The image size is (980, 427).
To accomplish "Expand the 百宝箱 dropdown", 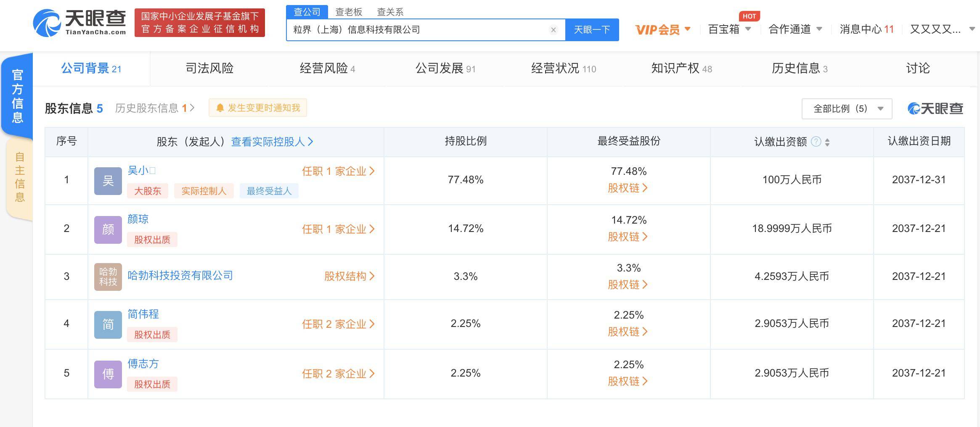I will click(730, 29).
